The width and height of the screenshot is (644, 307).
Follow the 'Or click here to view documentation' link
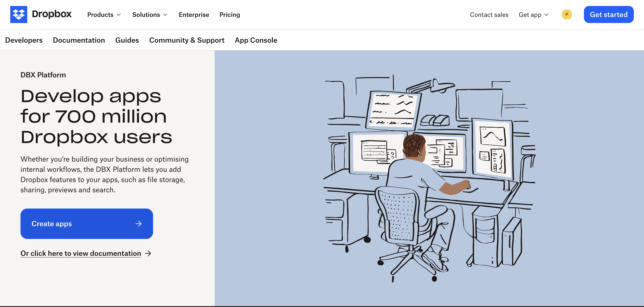tap(81, 253)
